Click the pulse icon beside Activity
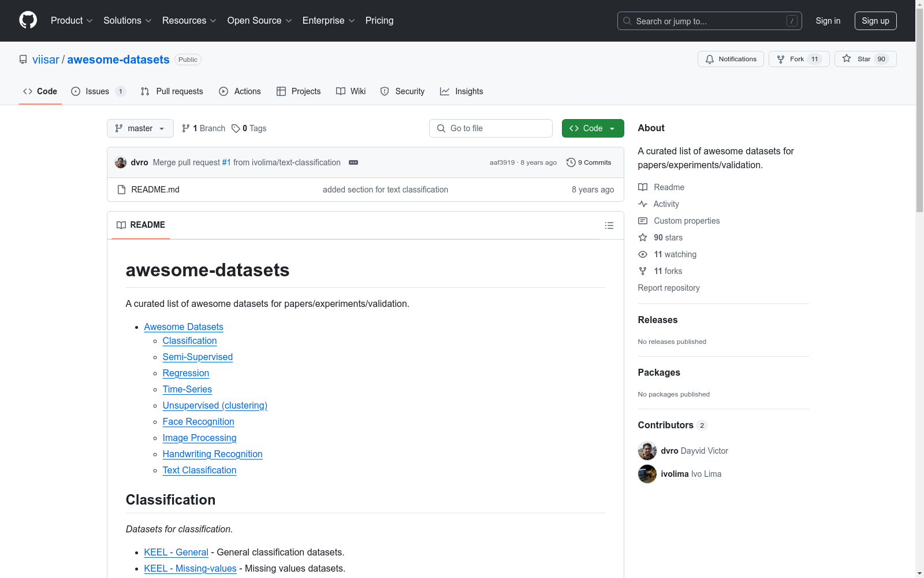This screenshot has height=578, width=924. pyautogui.click(x=643, y=204)
